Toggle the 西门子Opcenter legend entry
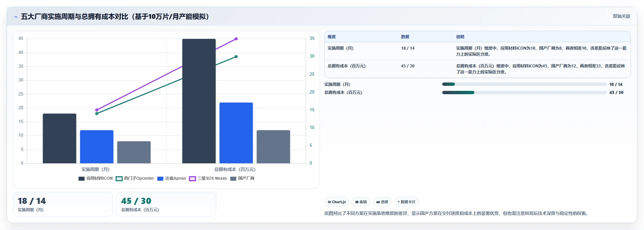Viewport: 644px width, 230px height. point(135,178)
